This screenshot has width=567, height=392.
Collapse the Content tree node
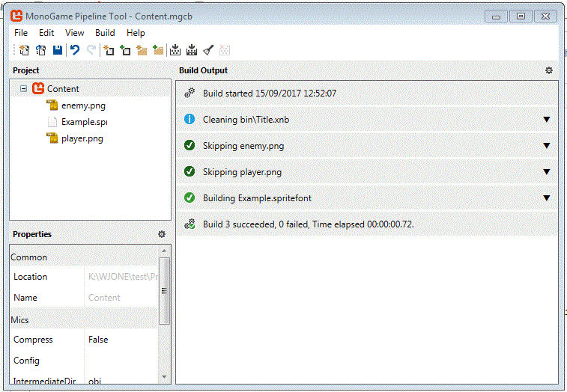[23, 88]
